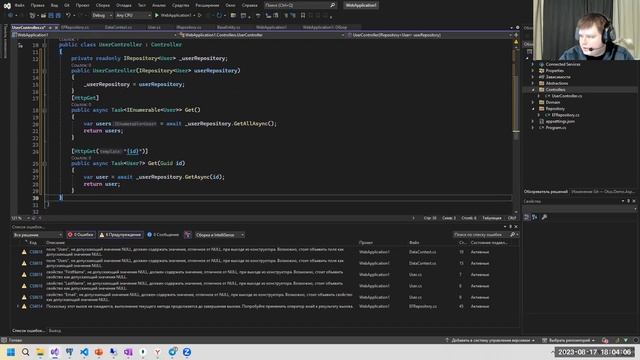This screenshot has height=360, width=640.
Task: Switch to the Вывод output tab
Action: click(x=55, y=331)
